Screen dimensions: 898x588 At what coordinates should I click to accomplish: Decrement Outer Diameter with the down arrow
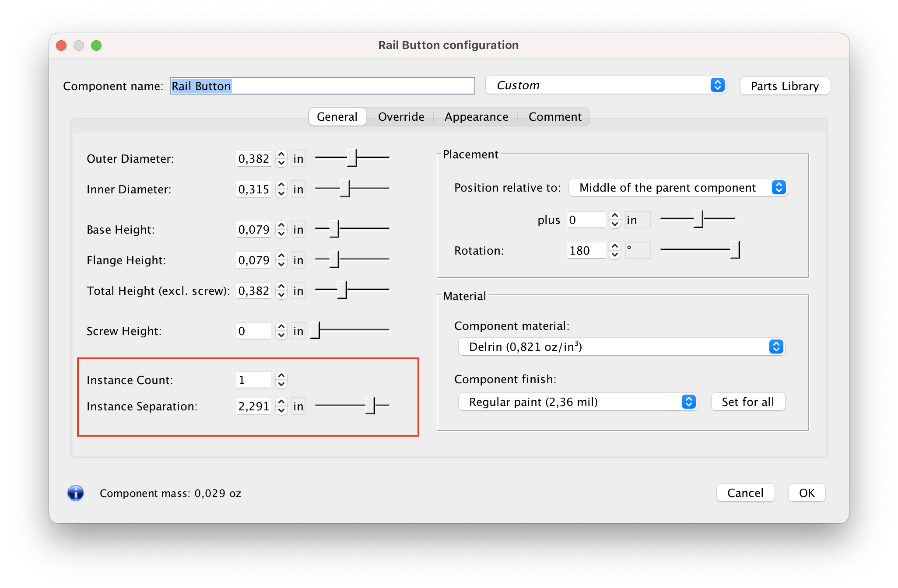(x=281, y=162)
